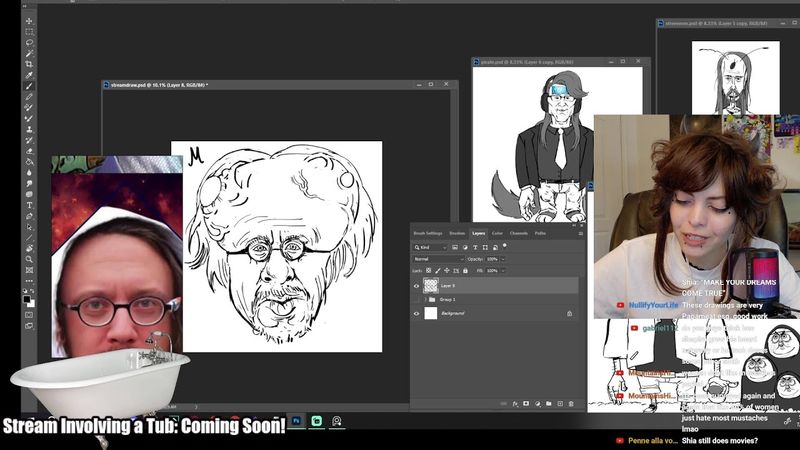Select the Pen tool
The height and width of the screenshot is (450, 800).
29,216
